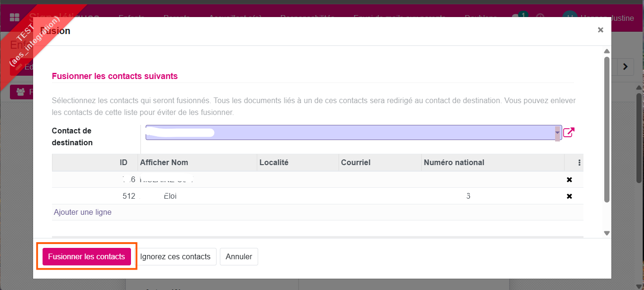The width and height of the screenshot is (644, 290).
Task: Close the Fusion dialog with the X
Action: pyautogui.click(x=600, y=30)
